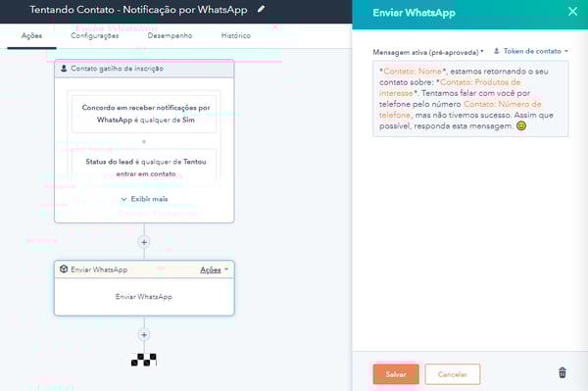This screenshot has width=588, height=391.
Task: Expand trigger with Exibir mais
Action: point(144,199)
